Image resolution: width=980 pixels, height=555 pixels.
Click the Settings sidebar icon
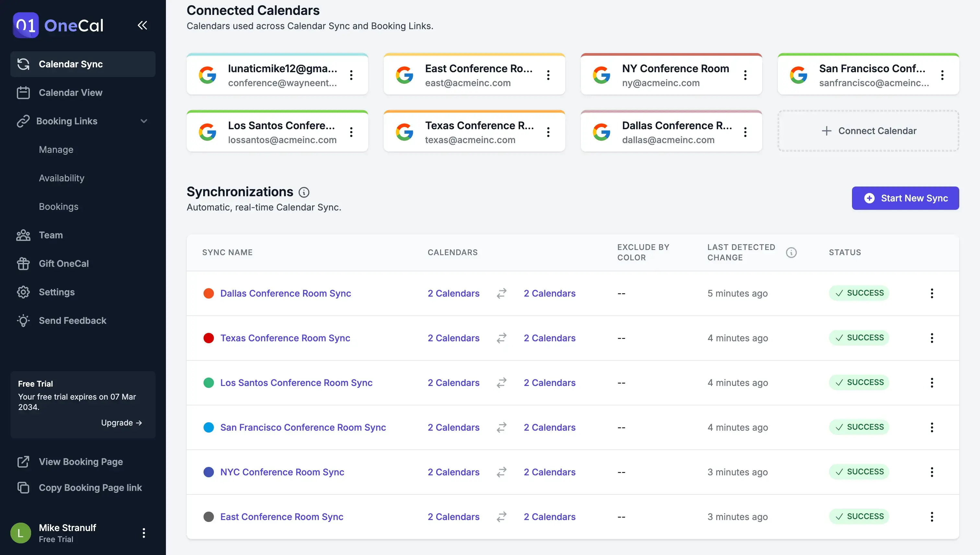[24, 292]
